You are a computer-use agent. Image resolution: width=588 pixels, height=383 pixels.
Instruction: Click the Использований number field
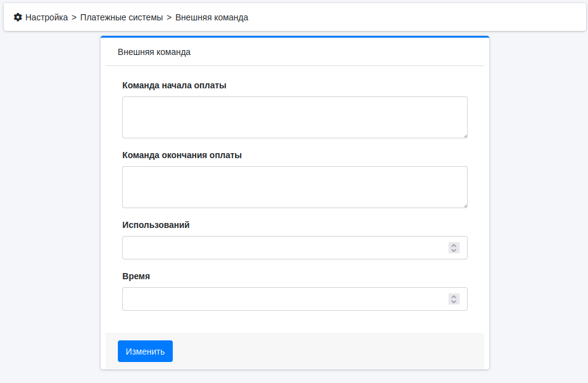[x=284, y=248]
